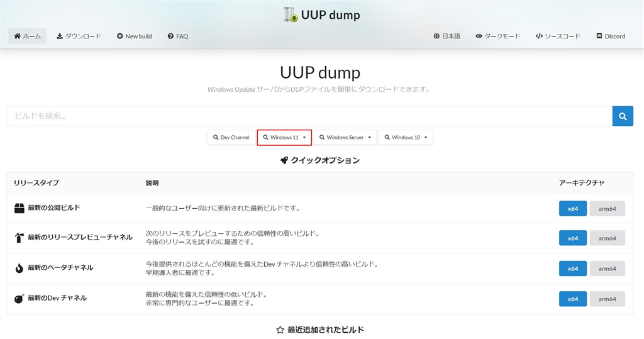Select x64 for 最新のベータチャネル
The width and height of the screenshot is (644, 339).
(x=572, y=269)
